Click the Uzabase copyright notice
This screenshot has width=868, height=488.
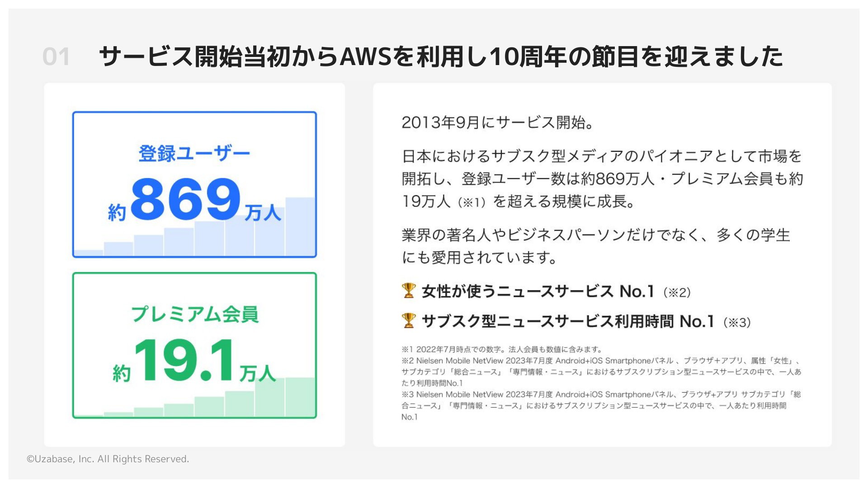pos(108,459)
